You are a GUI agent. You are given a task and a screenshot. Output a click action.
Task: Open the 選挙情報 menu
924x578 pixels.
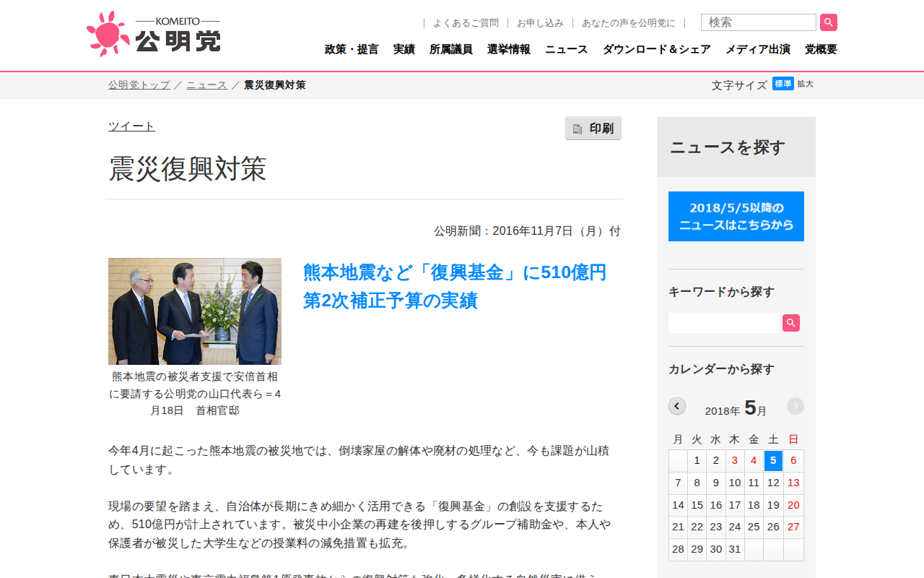pyautogui.click(x=509, y=49)
